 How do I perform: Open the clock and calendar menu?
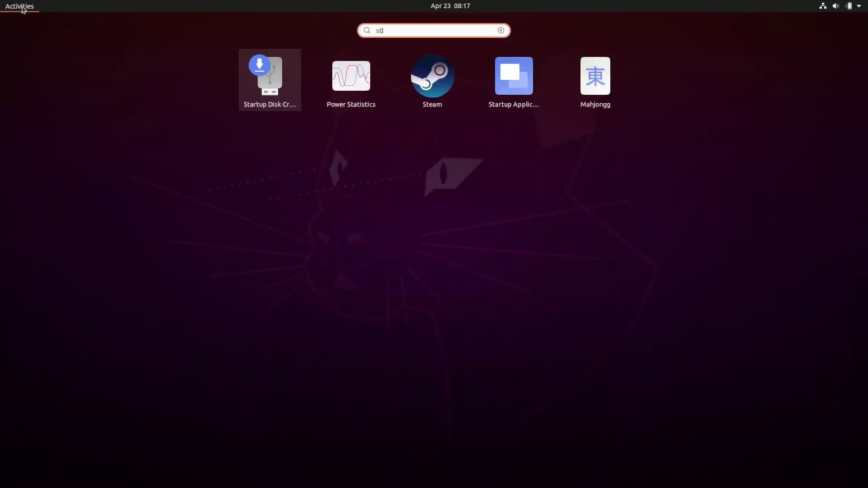pyautogui.click(x=450, y=6)
